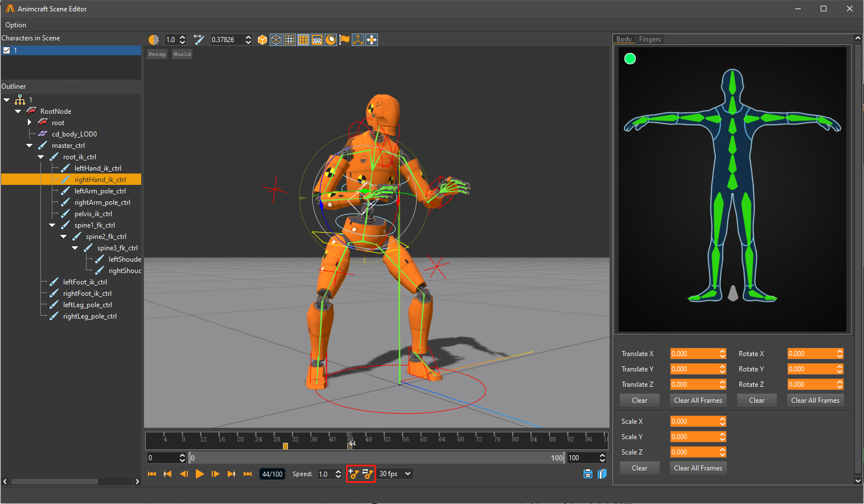Switch to the Fingers tab
The width and height of the screenshot is (864, 504).
coord(649,39)
